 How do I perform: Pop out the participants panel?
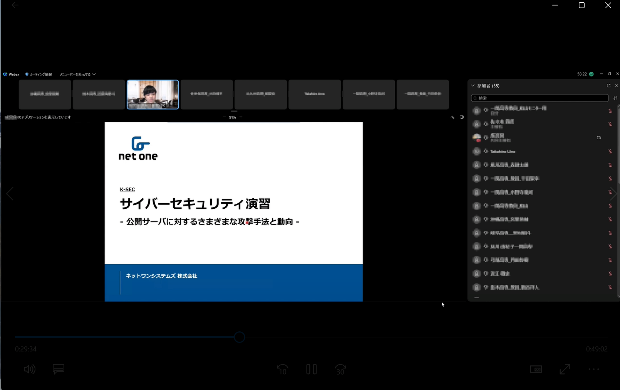click(609, 85)
